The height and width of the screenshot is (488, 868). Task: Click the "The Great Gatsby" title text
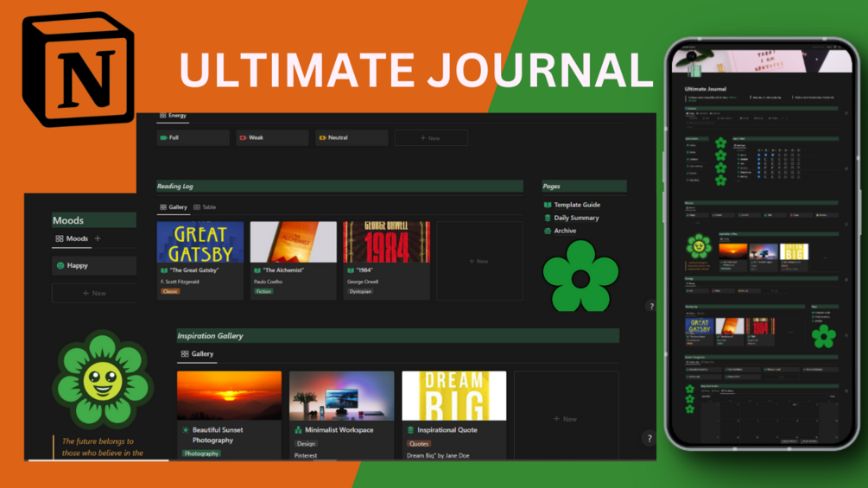tap(194, 270)
